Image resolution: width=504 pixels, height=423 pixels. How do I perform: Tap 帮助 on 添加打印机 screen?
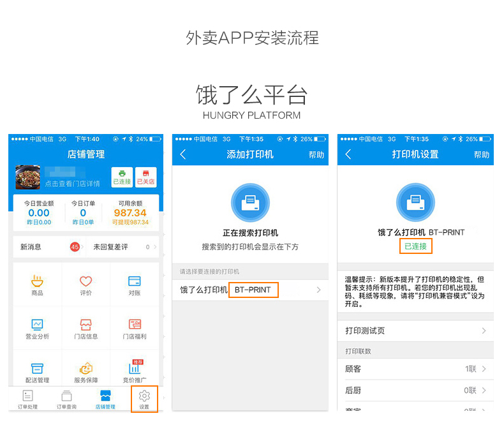coord(316,155)
